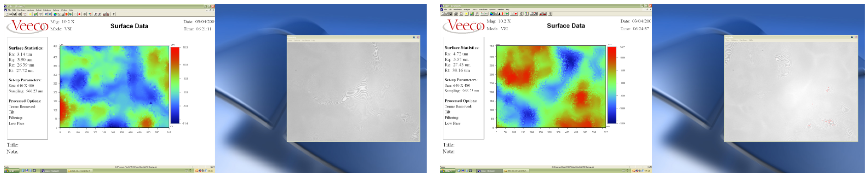This screenshot has width=868, height=177.
Task: Click New document icon in left Vision toolbar
Action: [x=7, y=14]
